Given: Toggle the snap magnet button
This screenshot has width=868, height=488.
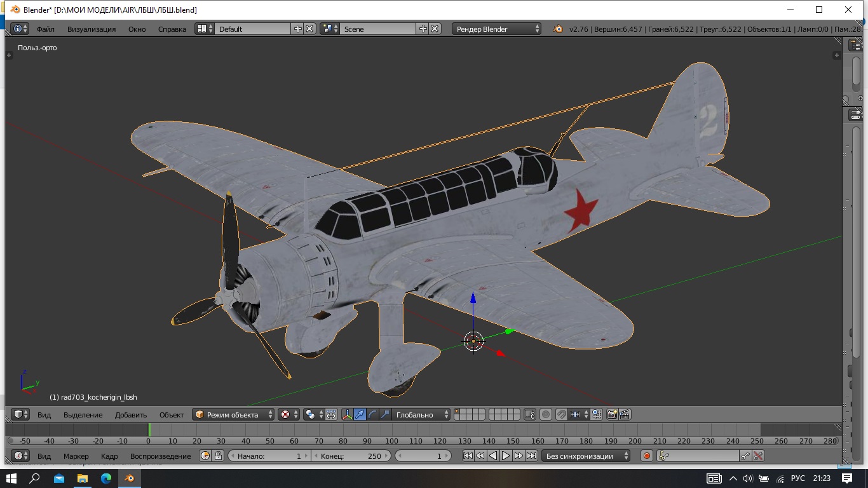Looking at the screenshot, I should (x=562, y=414).
